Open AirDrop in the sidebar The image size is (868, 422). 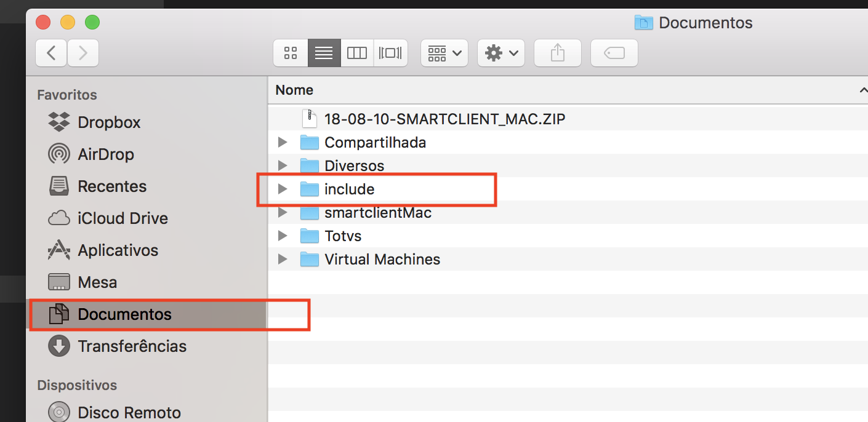coord(147,154)
